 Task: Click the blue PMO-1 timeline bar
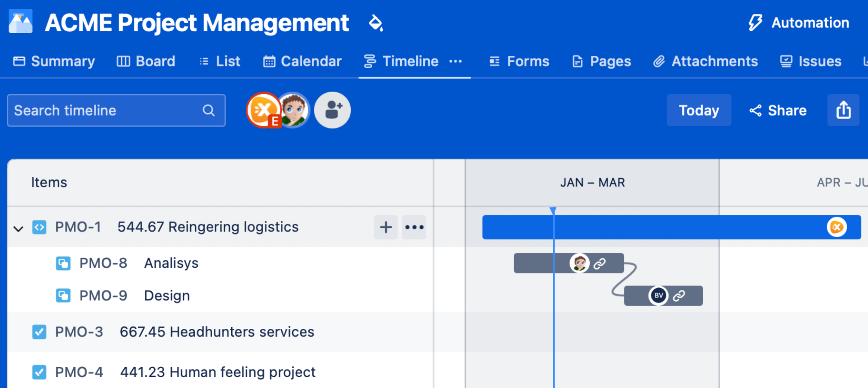[672, 227]
